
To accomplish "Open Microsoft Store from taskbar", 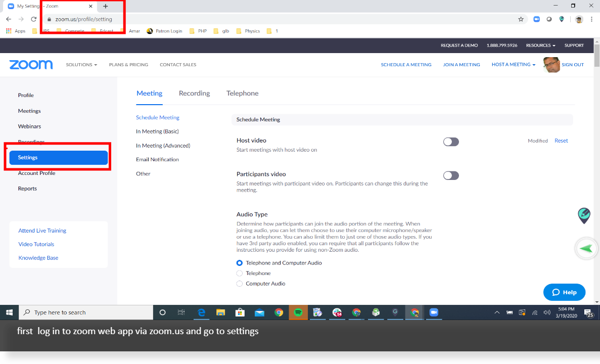I will [240, 312].
